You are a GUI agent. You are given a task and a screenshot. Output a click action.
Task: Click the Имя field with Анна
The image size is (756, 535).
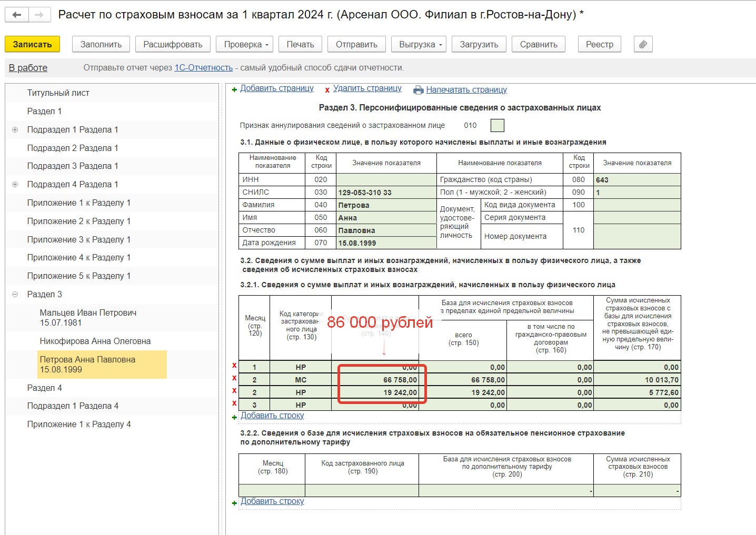coord(386,217)
